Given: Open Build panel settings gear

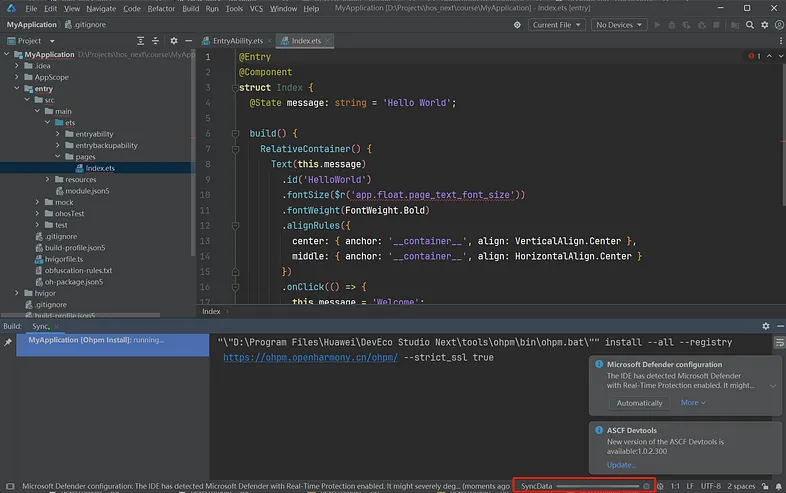Looking at the screenshot, I should [x=765, y=326].
